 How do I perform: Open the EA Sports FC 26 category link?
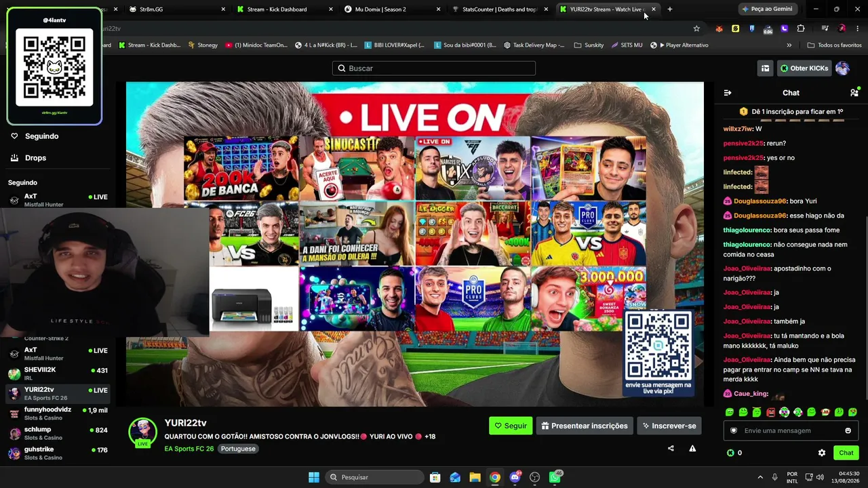tap(189, 449)
